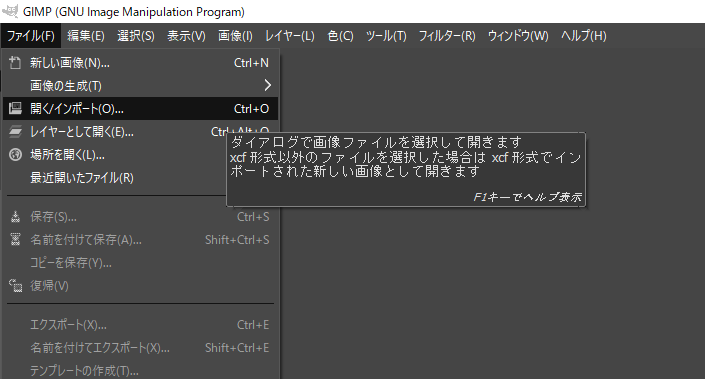Click the save-as icon beside 名前を付けて保存
Screen dimensions: 705x379
(x=15, y=239)
